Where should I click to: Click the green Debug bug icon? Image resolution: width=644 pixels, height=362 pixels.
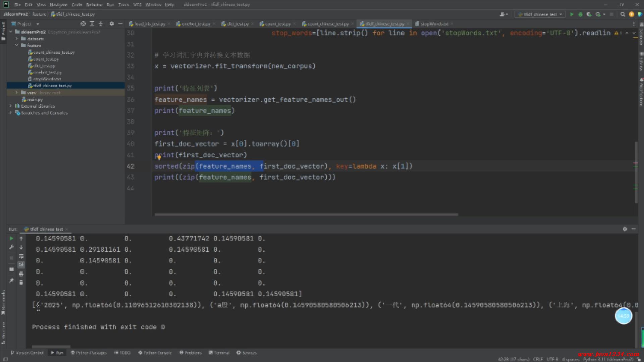(x=580, y=14)
